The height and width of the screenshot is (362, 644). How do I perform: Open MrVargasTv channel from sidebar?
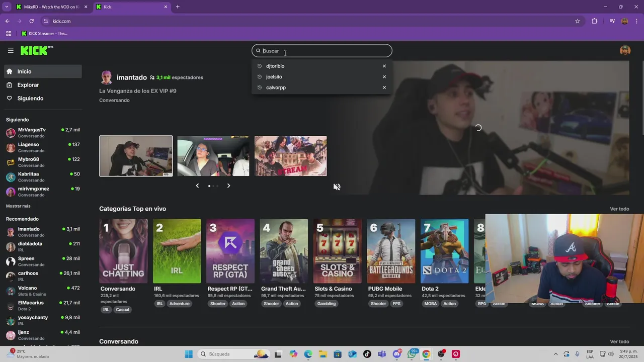coord(43,133)
